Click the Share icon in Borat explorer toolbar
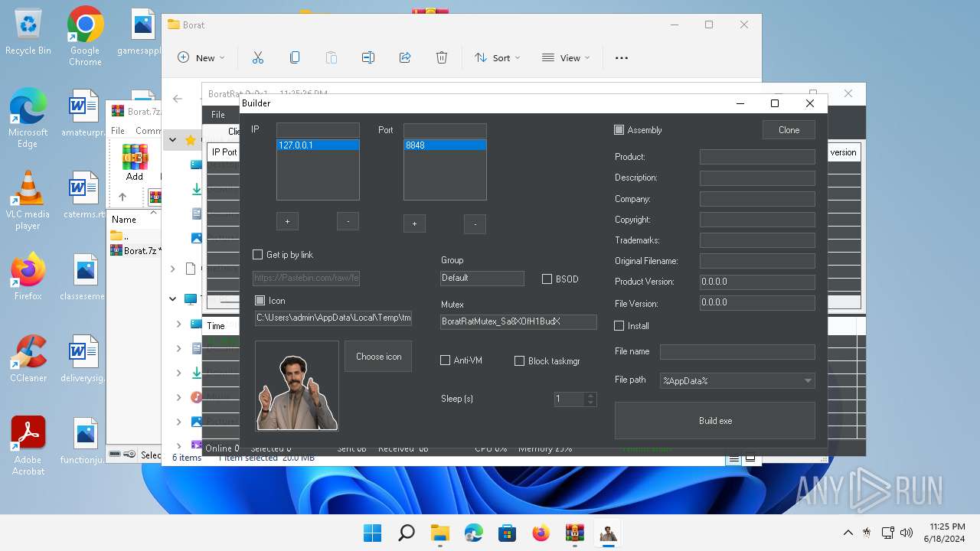The image size is (980, 551). 405,57
